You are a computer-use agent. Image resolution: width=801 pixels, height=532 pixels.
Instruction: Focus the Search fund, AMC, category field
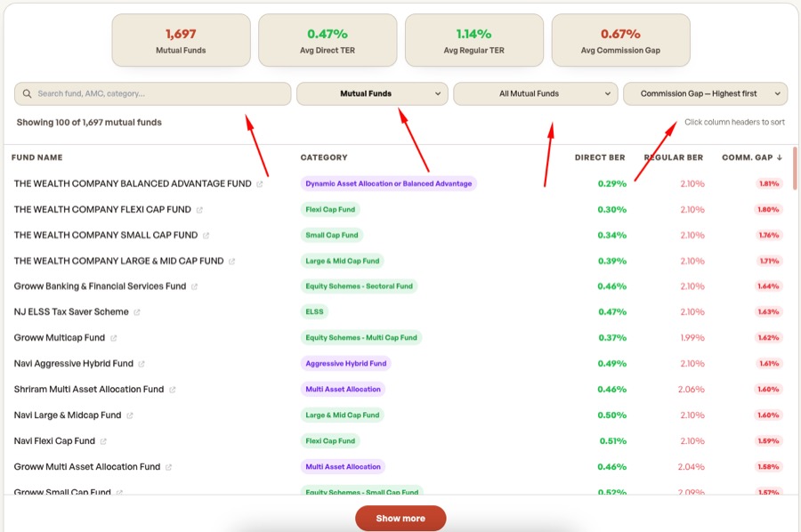(x=153, y=94)
